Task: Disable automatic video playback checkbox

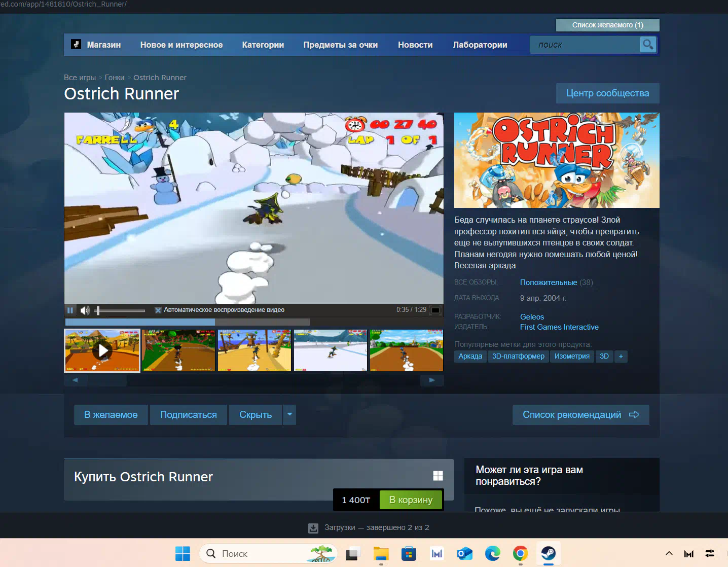Action: [x=158, y=310]
